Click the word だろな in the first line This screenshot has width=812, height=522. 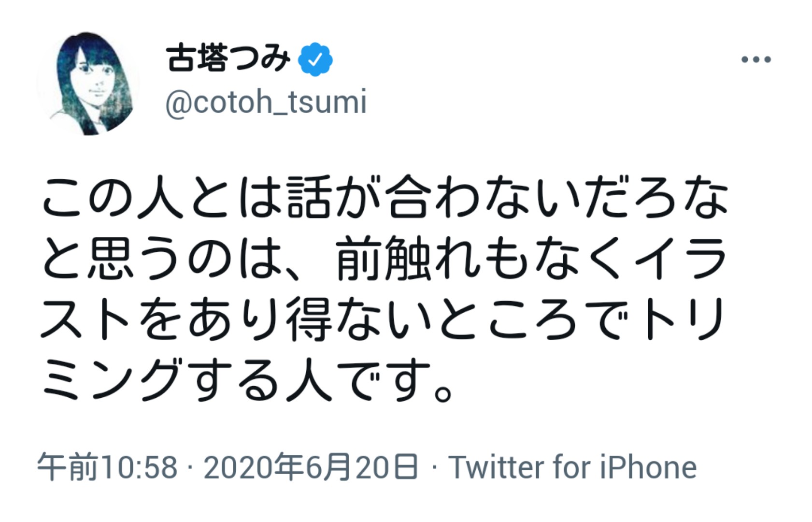click(655, 198)
